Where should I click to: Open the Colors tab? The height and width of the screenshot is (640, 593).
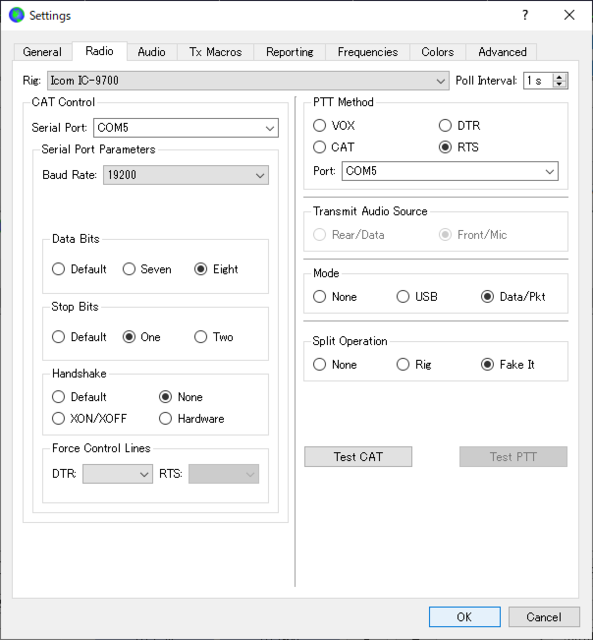438,52
